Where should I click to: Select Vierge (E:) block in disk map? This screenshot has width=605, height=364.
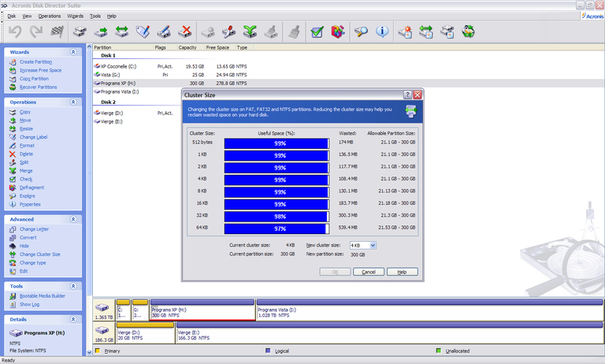click(x=390, y=332)
